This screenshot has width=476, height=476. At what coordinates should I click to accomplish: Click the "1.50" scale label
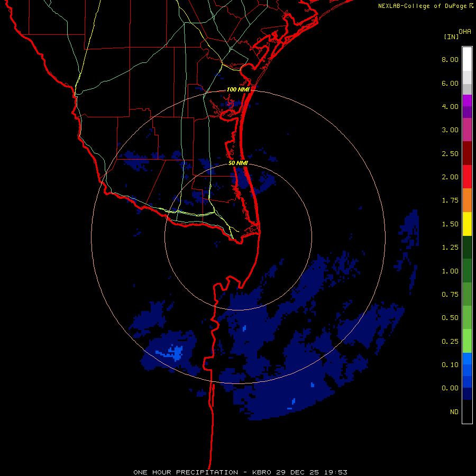coord(450,224)
